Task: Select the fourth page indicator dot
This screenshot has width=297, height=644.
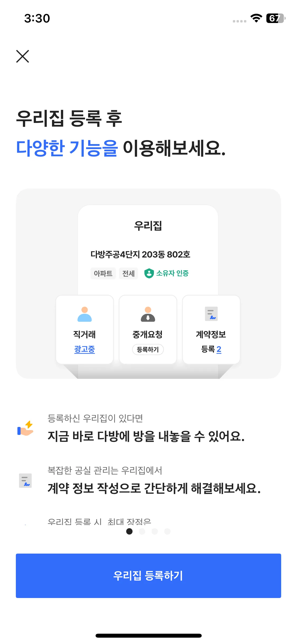Action: pos(167,531)
